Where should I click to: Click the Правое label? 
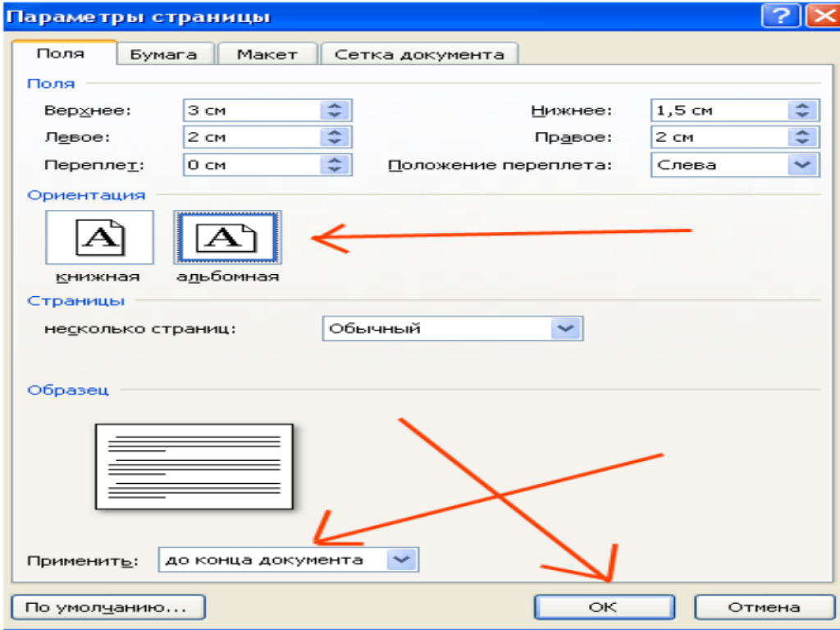coord(573,138)
